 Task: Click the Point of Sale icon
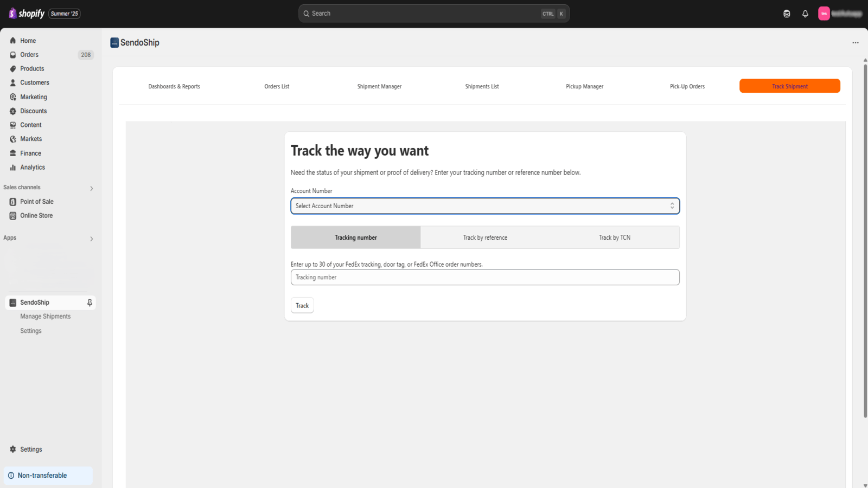(x=13, y=202)
